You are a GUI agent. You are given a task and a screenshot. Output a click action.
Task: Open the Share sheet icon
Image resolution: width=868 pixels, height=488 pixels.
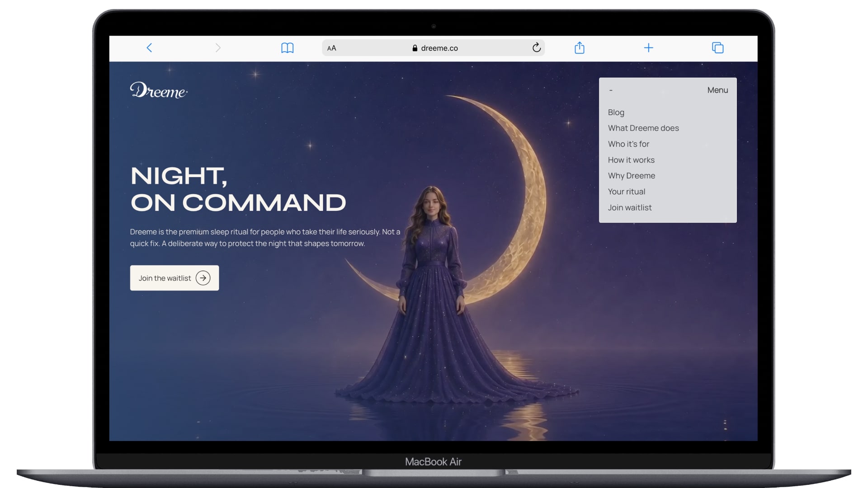(x=580, y=47)
